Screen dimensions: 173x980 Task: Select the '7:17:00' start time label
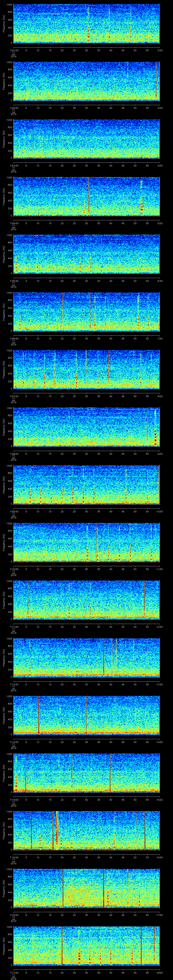coord(14,973)
